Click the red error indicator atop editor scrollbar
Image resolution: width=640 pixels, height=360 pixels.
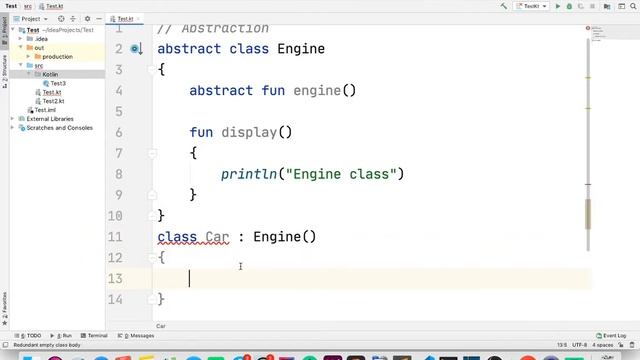588,28
